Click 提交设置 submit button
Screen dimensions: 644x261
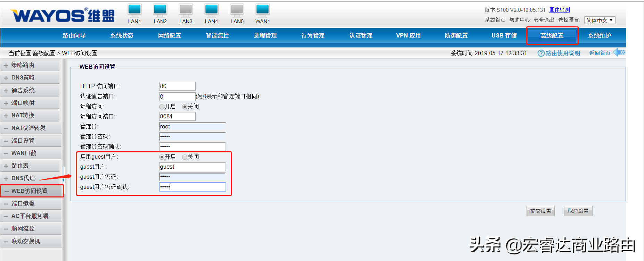coord(540,211)
